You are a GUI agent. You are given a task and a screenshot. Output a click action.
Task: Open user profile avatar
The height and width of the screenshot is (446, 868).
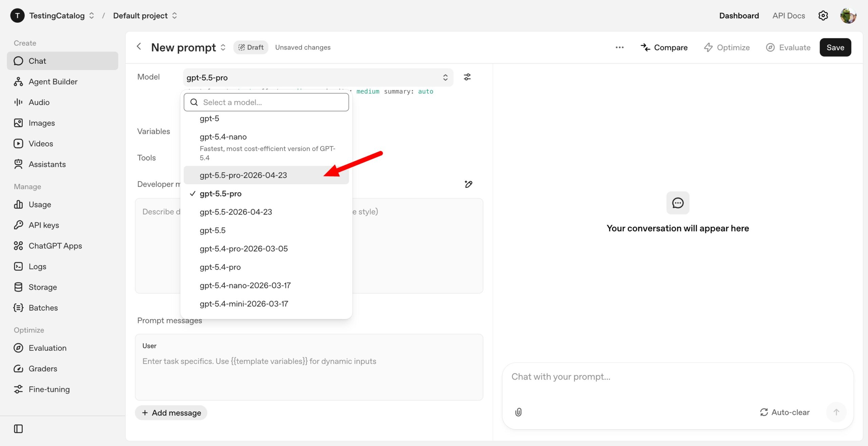(848, 16)
